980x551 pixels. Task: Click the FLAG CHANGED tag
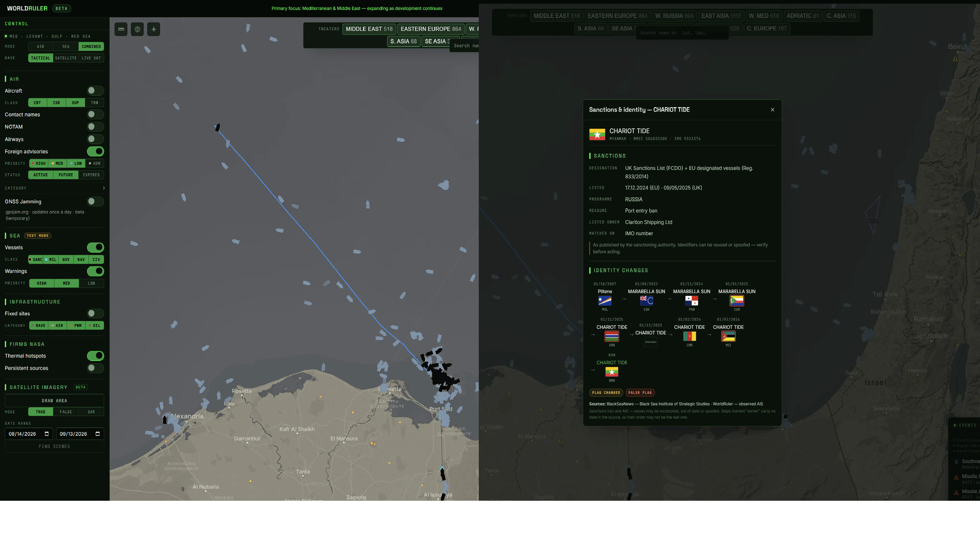click(606, 393)
